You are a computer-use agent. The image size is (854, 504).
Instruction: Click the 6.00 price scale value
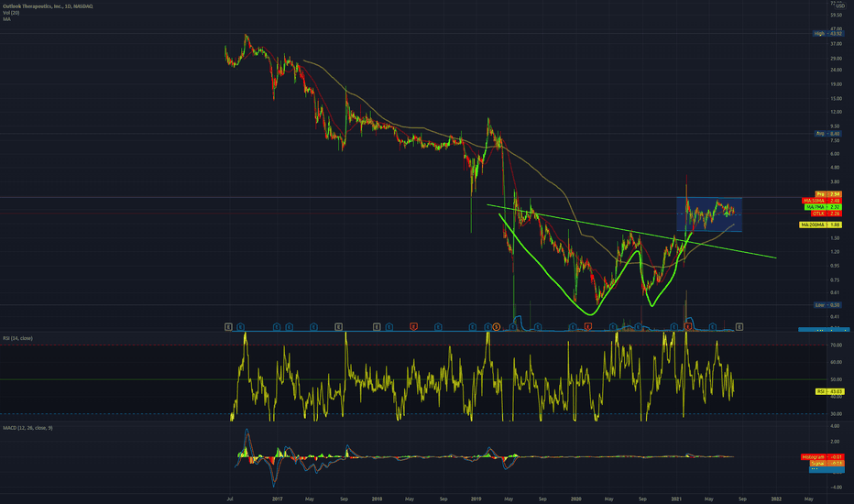(835, 154)
